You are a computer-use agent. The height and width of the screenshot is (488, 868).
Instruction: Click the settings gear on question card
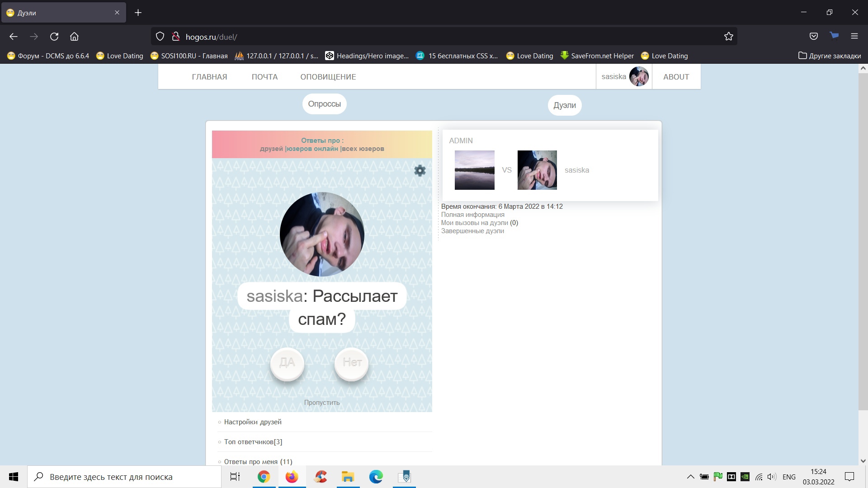pos(420,170)
